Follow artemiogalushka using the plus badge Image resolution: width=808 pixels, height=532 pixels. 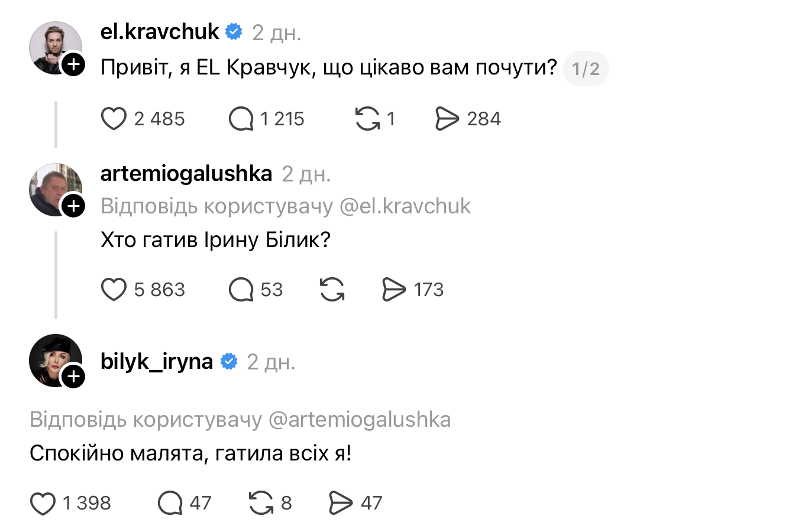point(73,206)
